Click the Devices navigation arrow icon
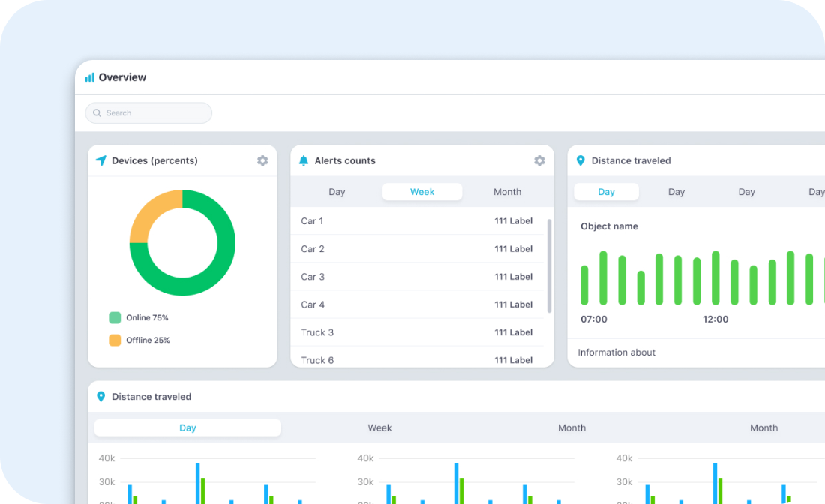This screenshot has height=504, width=825. pos(101,160)
